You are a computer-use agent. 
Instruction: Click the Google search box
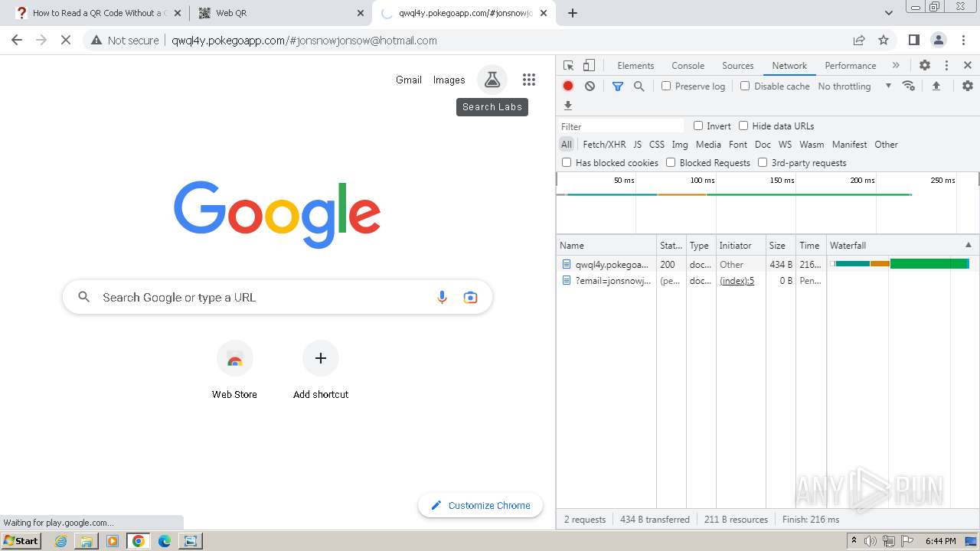point(277,298)
